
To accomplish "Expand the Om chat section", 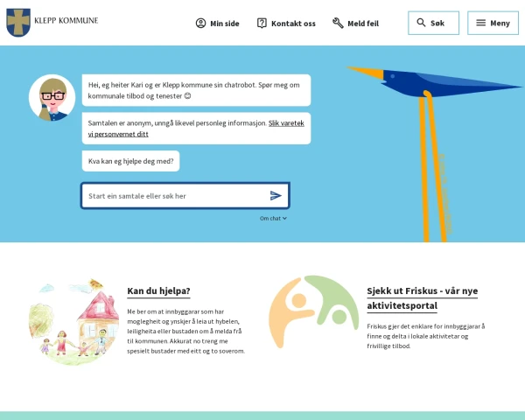I will click(273, 218).
